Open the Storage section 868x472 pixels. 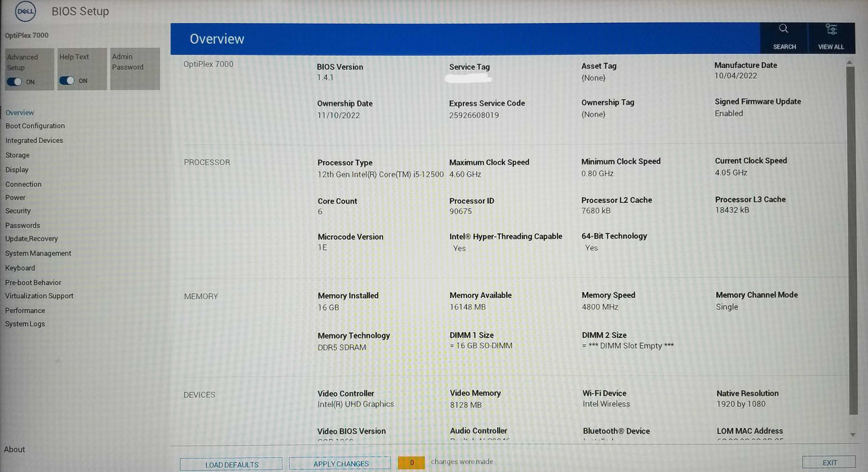tap(18, 155)
